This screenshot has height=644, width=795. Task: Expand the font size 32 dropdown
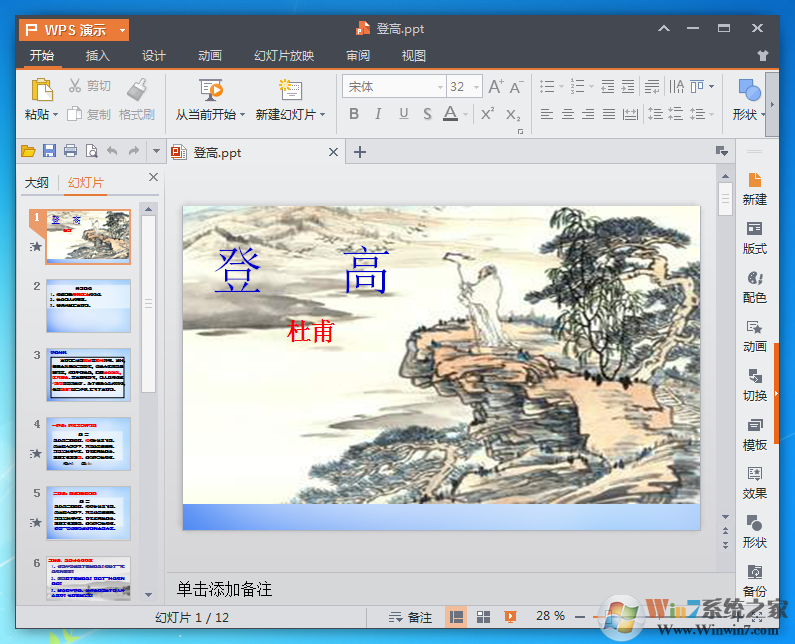tap(476, 87)
